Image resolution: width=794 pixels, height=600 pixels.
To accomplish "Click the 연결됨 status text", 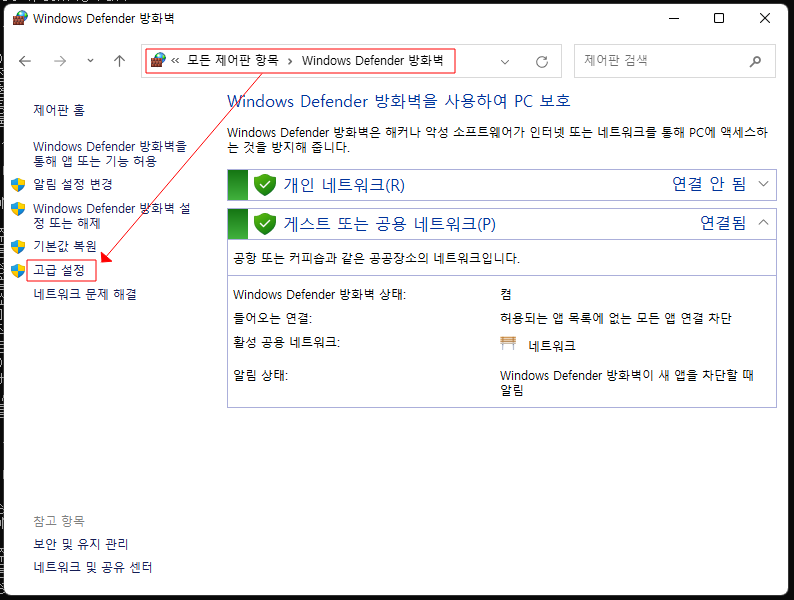I will pos(723,223).
